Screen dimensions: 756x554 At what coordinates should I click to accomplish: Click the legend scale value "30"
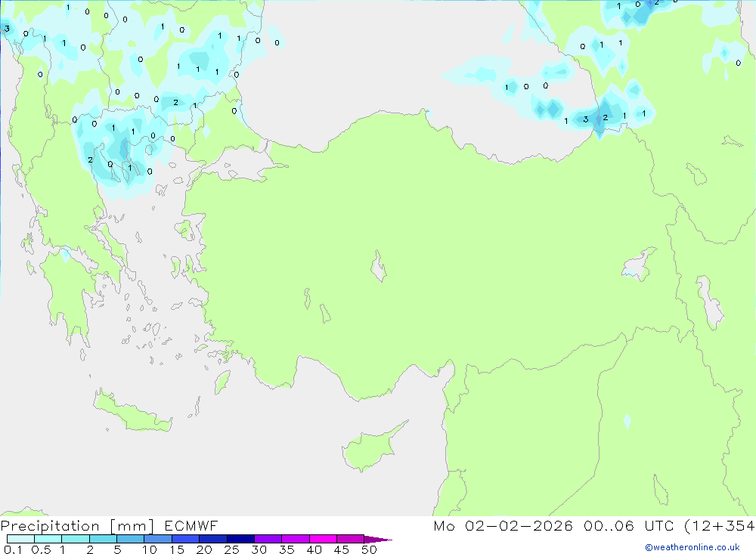tap(259, 549)
